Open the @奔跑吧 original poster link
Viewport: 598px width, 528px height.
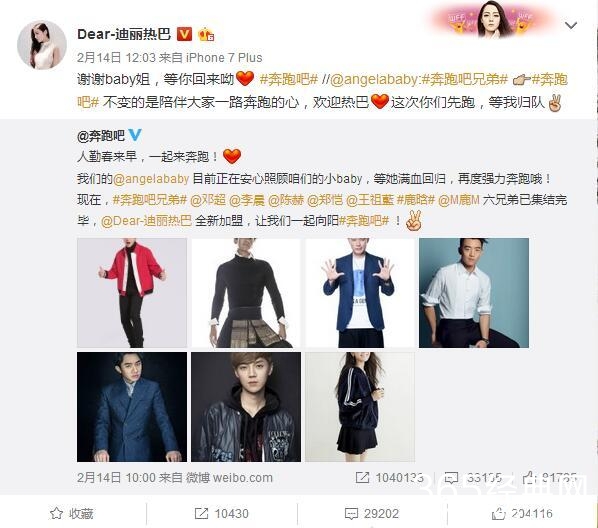(x=101, y=135)
